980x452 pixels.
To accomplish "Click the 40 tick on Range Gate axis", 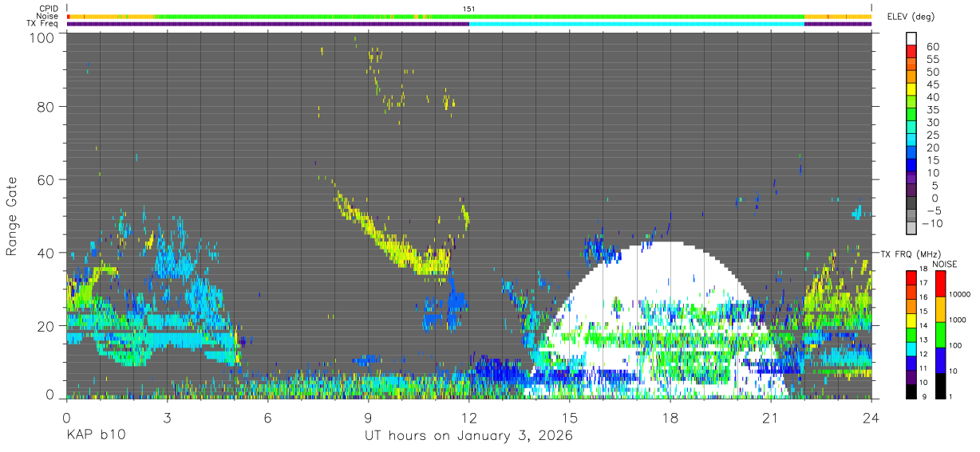I will click(45, 253).
